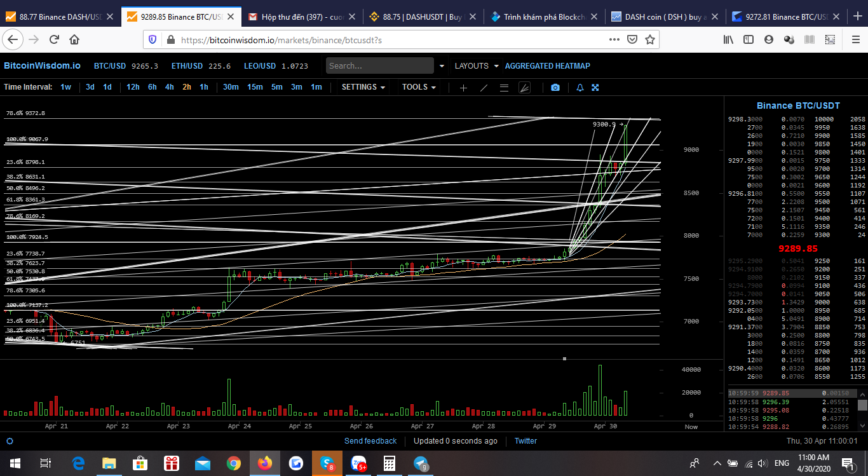Switch to the DASH coin (DSH) tab
The width and height of the screenshot is (868, 476).
(x=665, y=17)
